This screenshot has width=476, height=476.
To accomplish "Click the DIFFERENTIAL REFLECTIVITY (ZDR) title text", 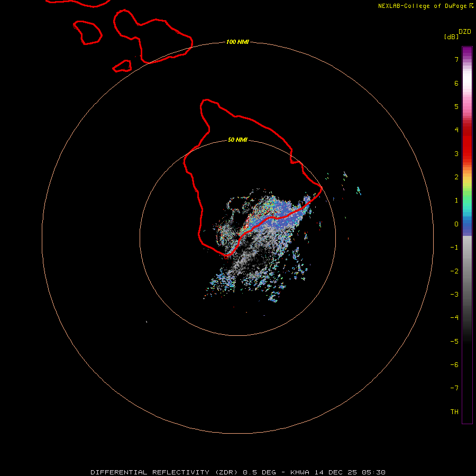I will click(x=164, y=472).
